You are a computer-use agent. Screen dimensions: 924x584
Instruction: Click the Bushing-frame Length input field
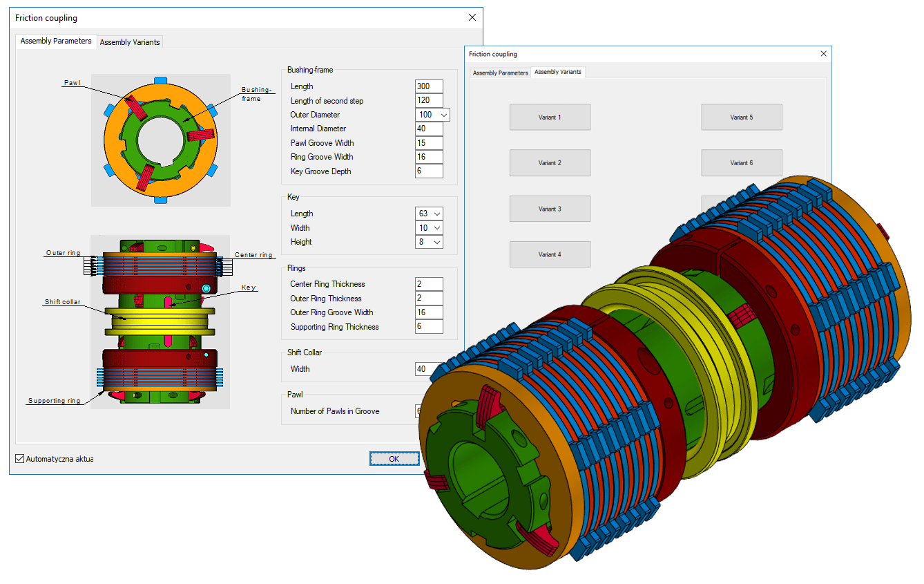429,86
